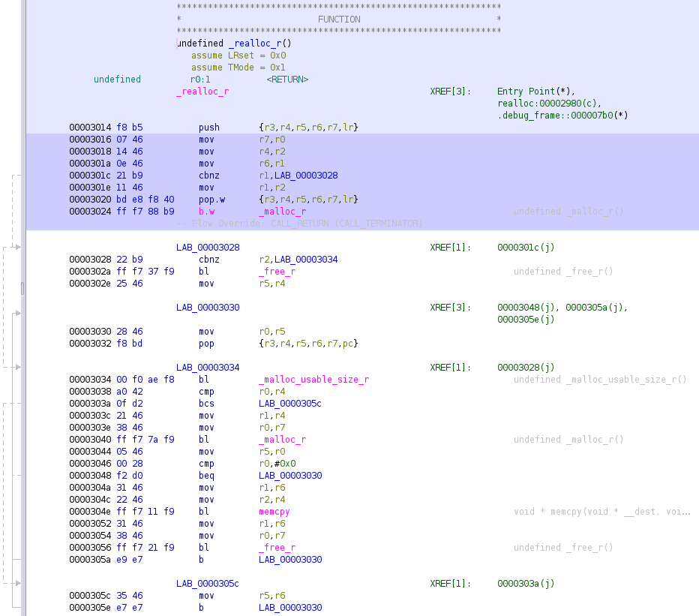699x616 pixels.
Task: Follow _free_r call at 00003056
Action: (x=277, y=547)
